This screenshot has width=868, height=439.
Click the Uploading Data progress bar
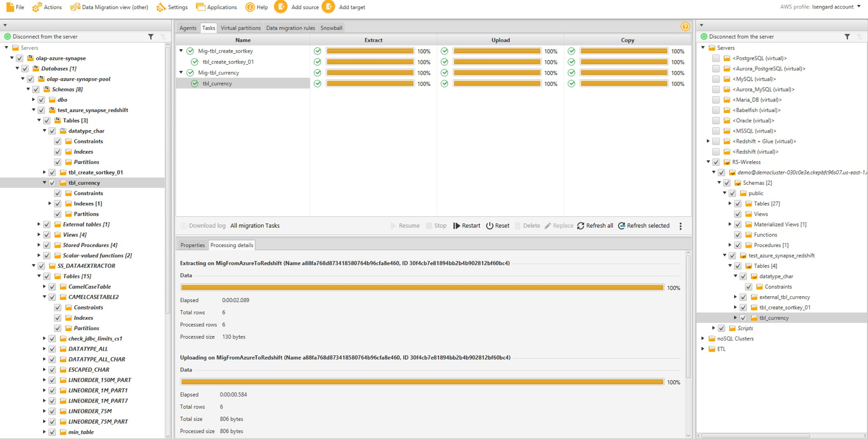(x=422, y=382)
